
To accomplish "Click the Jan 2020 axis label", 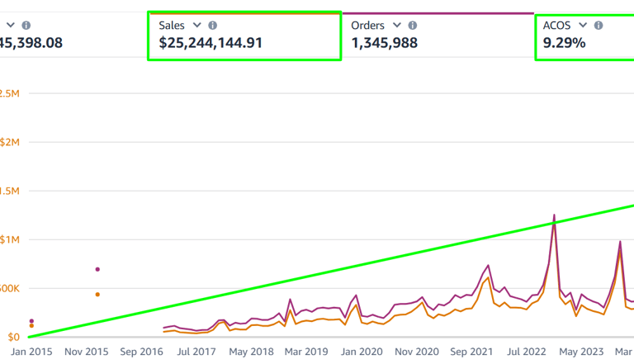I will click(362, 352).
